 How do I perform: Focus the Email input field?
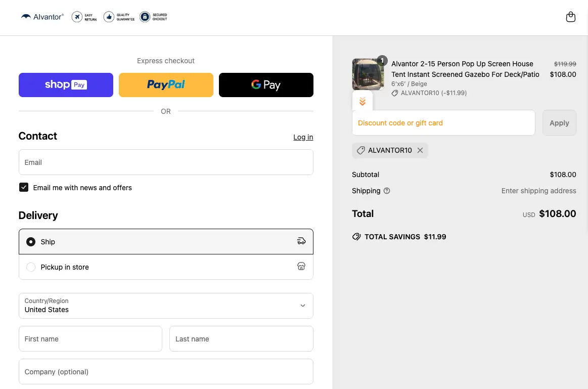166,162
